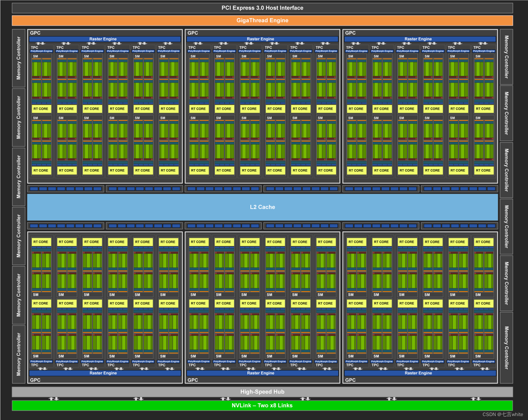
Task: Expand the top-left GPC group
Action: pyautogui.click(x=36, y=33)
